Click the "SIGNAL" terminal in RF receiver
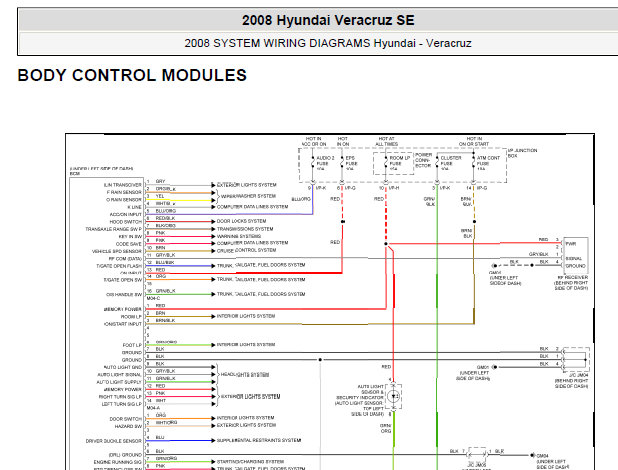Screen dimensions: 618x470 (x=573, y=259)
